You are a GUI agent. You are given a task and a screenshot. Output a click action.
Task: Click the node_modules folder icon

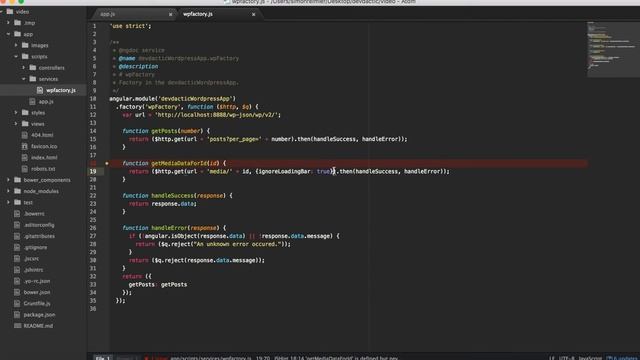[18, 191]
